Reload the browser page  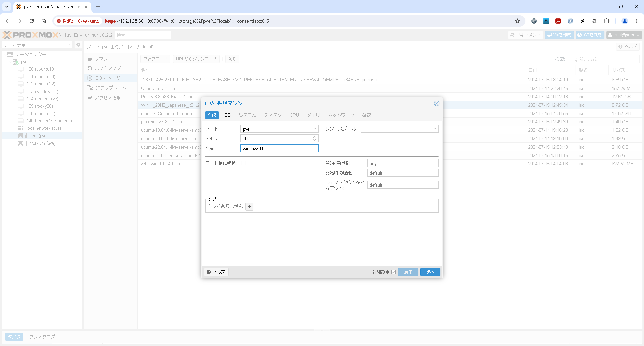[32, 21]
